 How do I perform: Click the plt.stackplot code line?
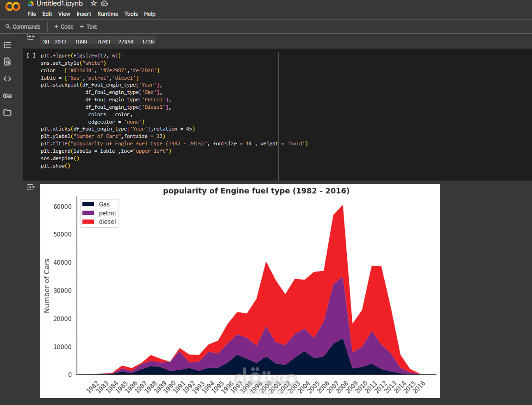click(x=101, y=85)
